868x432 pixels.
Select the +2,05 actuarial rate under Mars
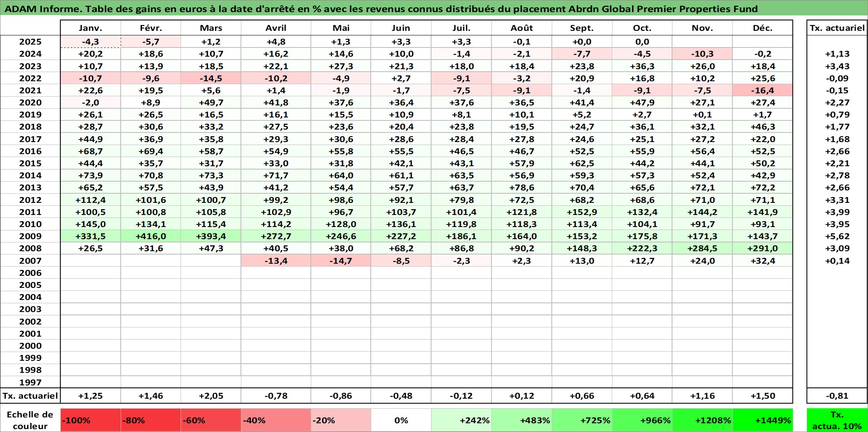pyautogui.click(x=211, y=396)
